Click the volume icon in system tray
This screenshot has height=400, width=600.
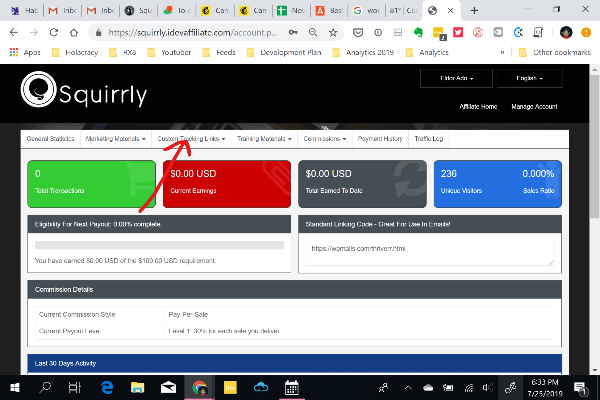488,388
